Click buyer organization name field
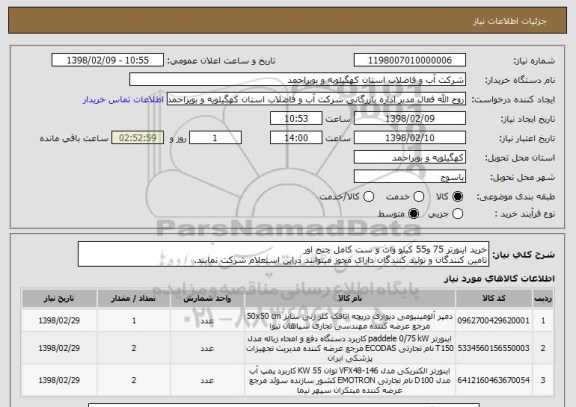The width and height of the screenshot is (576, 407). (x=298, y=80)
